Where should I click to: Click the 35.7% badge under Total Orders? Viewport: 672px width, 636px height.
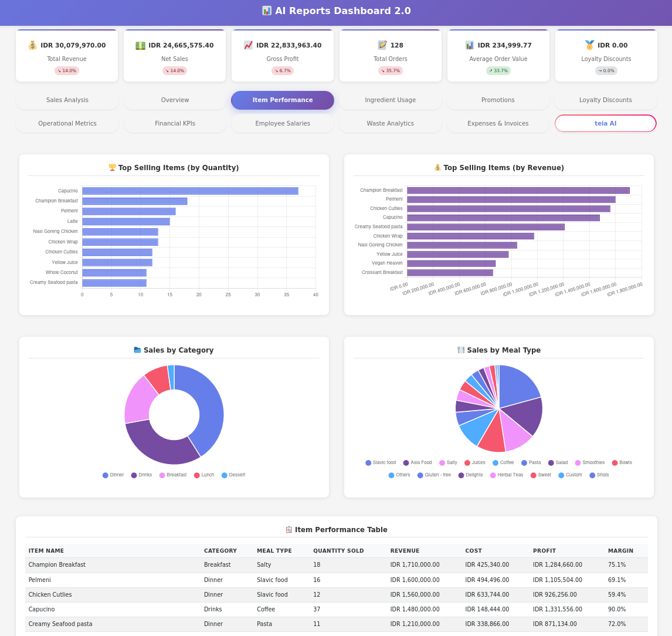tap(391, 71)
